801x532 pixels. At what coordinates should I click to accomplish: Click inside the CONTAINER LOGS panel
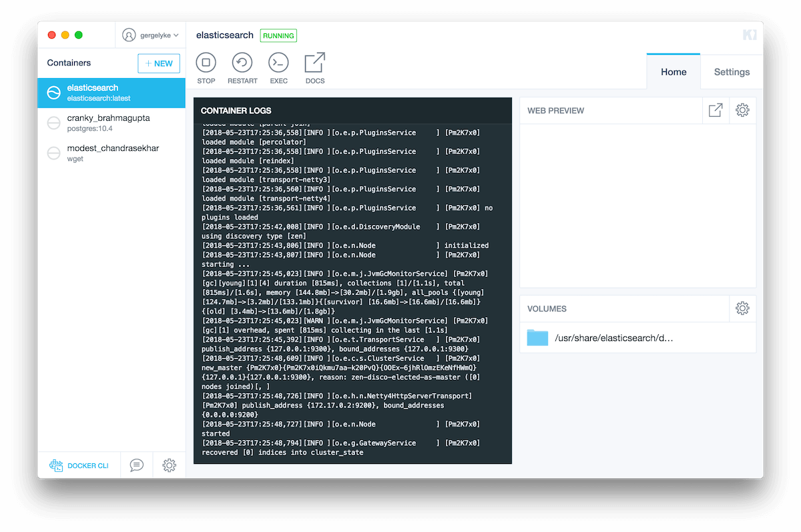(x=352, y=287)
